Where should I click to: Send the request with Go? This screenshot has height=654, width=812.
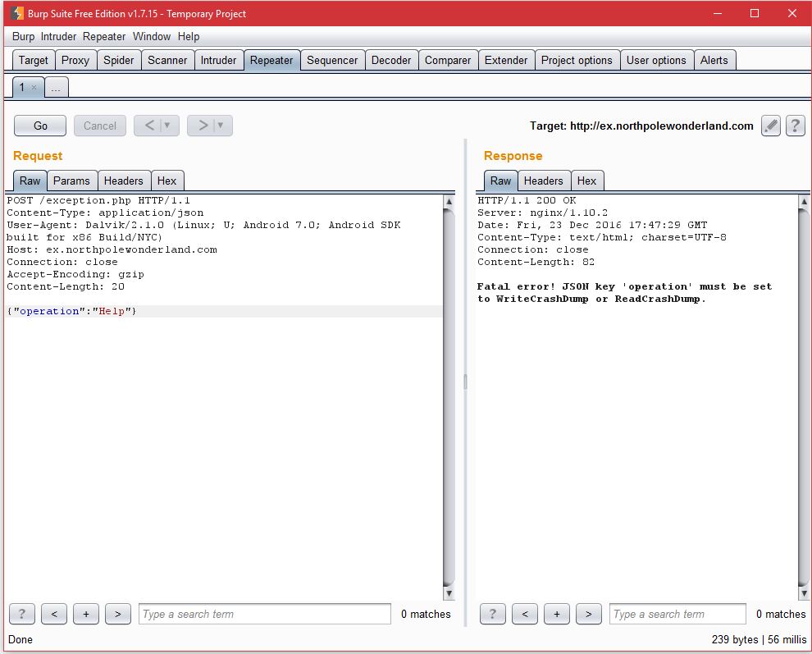40,126
